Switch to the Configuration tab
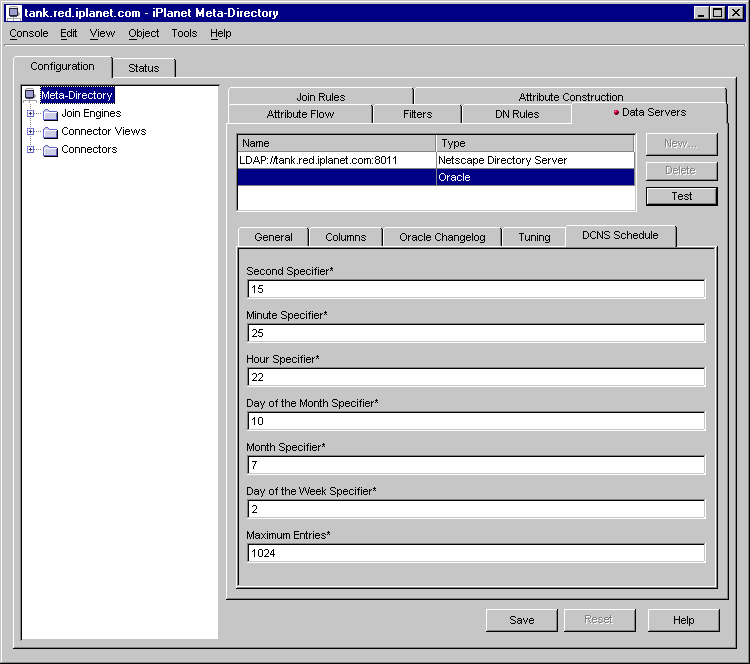 coord(63,66)
